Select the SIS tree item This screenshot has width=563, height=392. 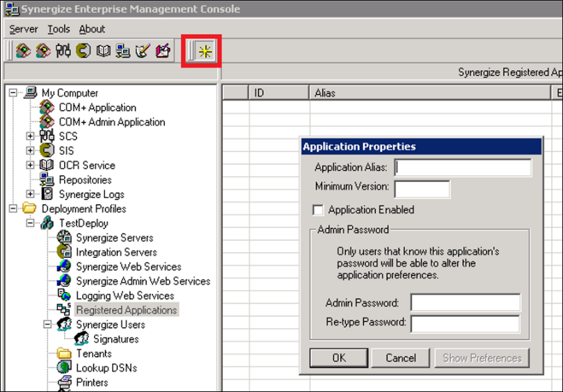coord(66,151)
